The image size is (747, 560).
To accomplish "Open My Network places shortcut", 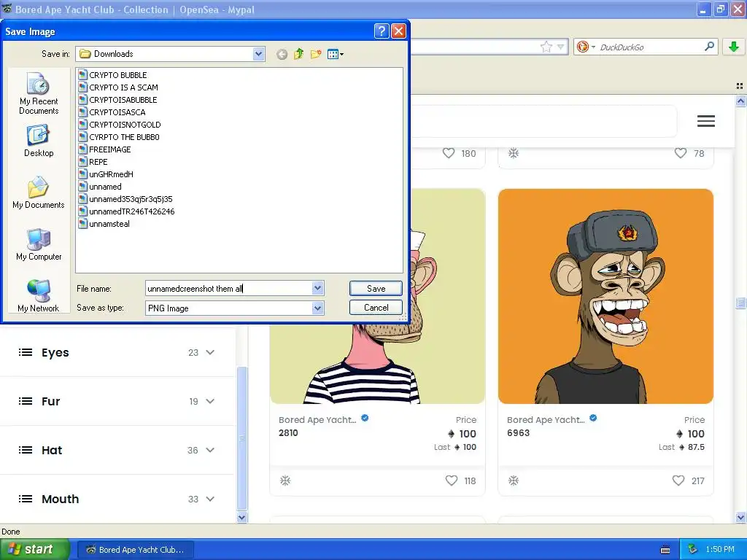I will (39, 296).
